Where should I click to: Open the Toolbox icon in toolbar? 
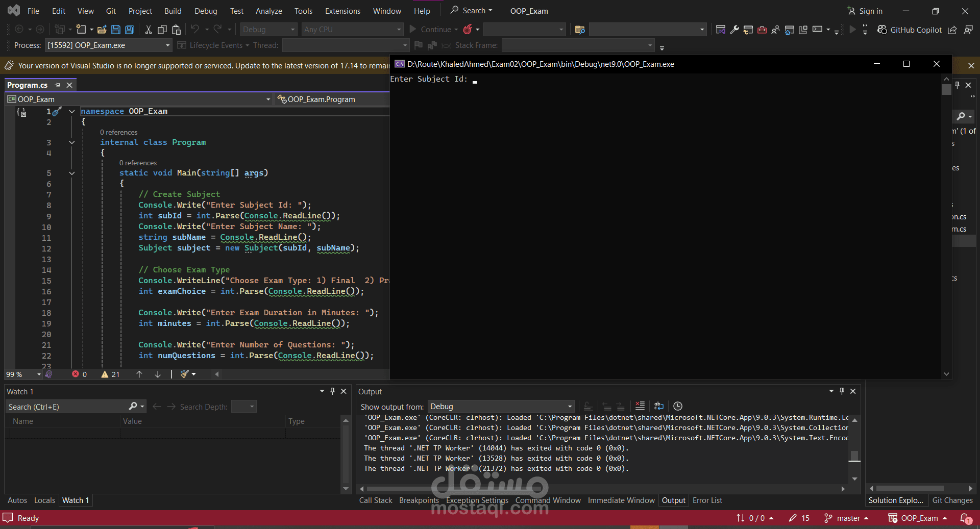coord(762,30)
